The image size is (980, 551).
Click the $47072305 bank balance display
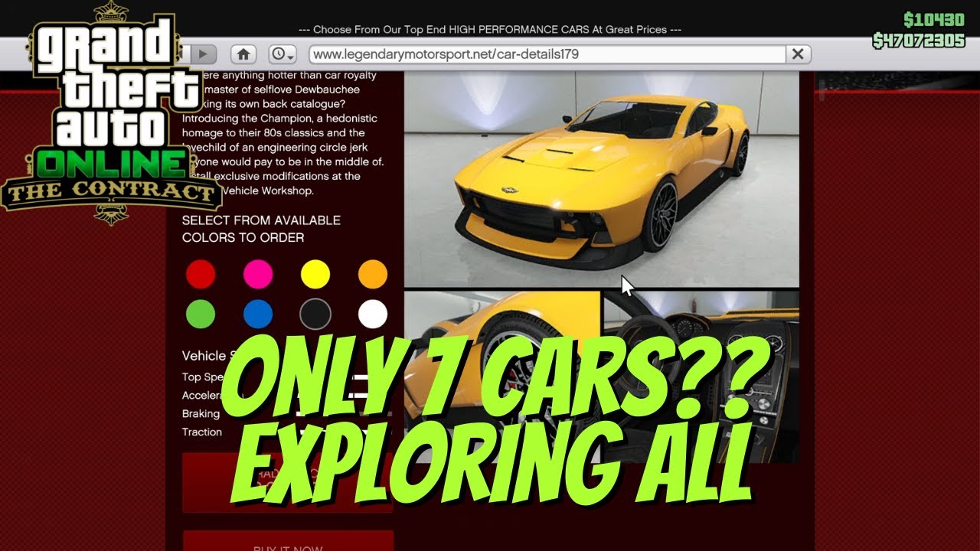920,41
